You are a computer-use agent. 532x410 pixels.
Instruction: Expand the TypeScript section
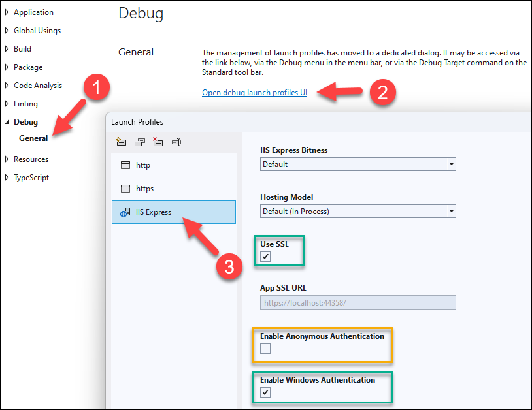pos(8,178)
